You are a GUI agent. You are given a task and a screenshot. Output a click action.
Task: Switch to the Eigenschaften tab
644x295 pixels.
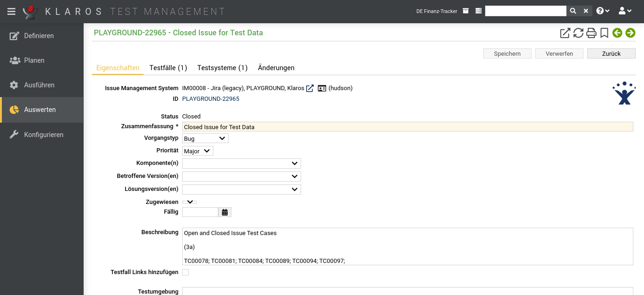pyautogui.click(x=118, y=68)
